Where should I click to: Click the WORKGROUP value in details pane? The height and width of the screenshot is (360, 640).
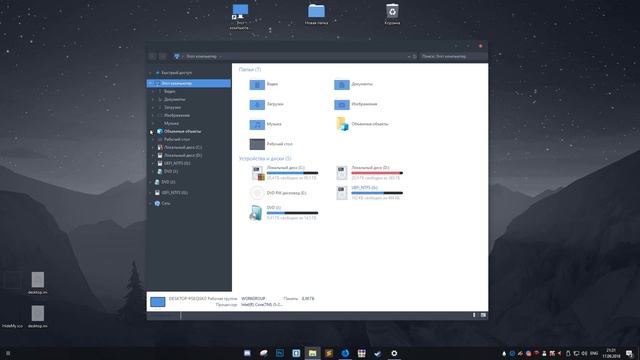coord(253,299)
